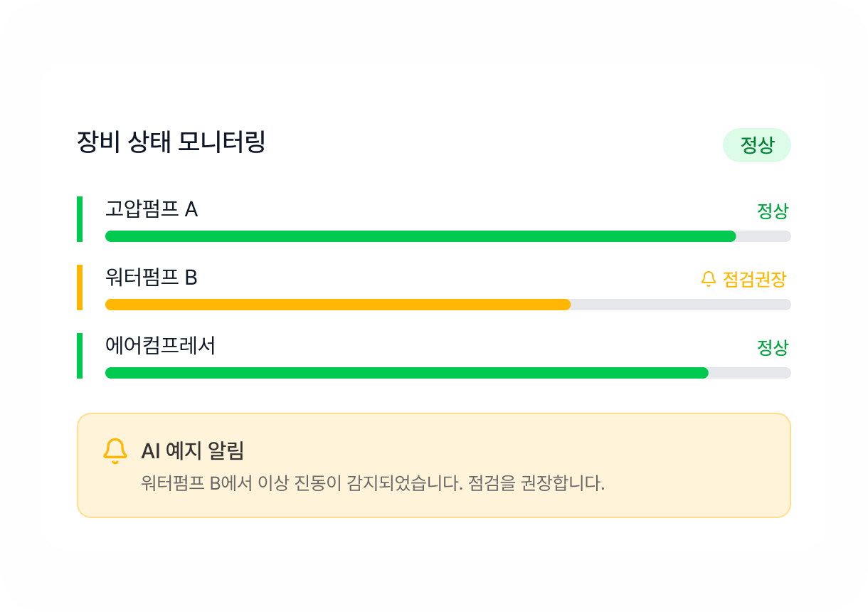Screen dimensions: 868x612
Task: Click the 워터펌프 B orange progress bar
Action: (338, 305)
